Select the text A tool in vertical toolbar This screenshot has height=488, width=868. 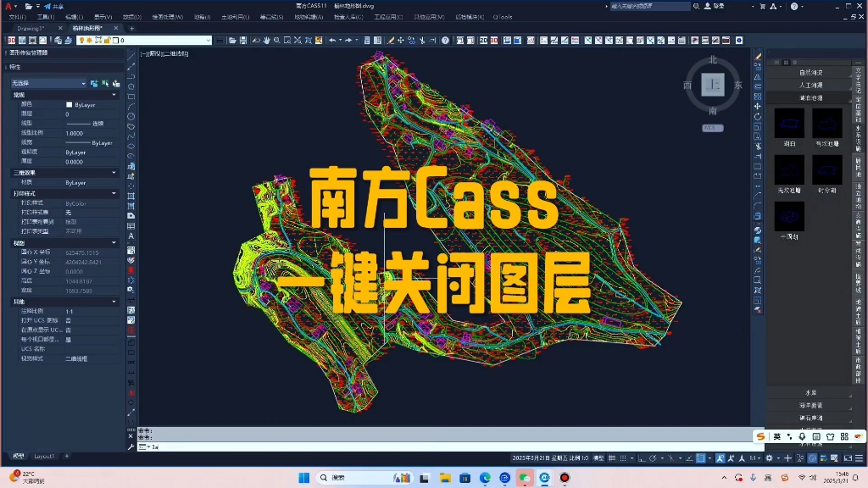tap(131, 236)
